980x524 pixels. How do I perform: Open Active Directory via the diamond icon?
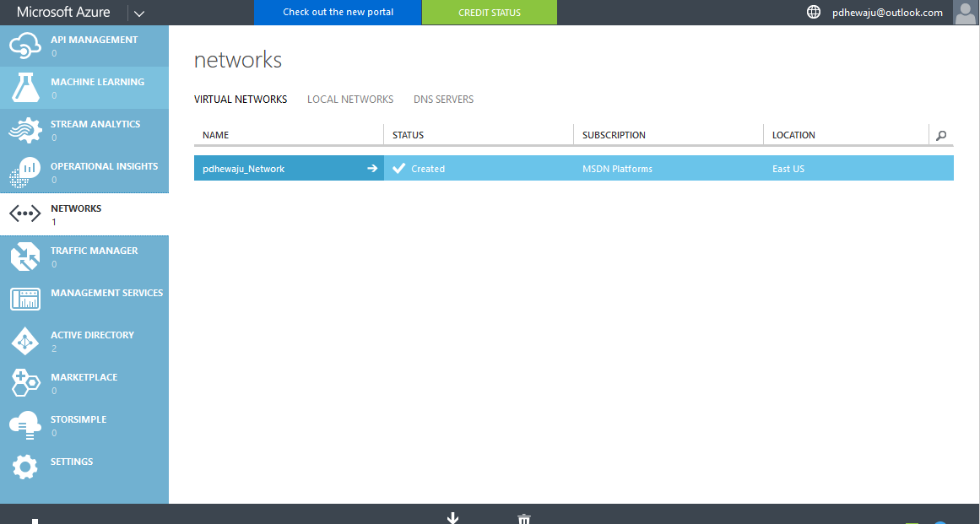25,341
